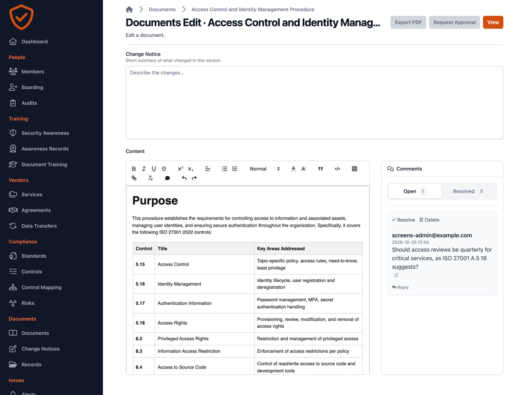Screen dimensions: 532x395
Task: Insert a numbered list
Action: tap(235, 169)
